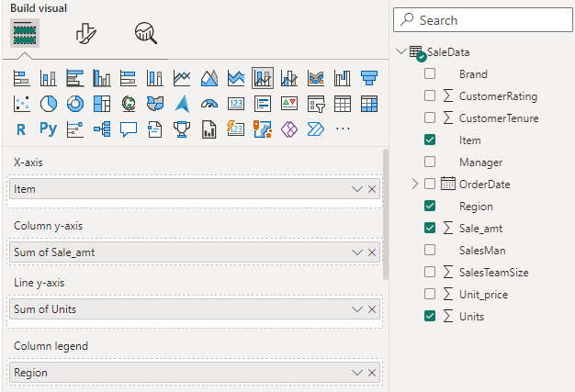Open dropdown for Sum of Sale_amt
Image resolution: width=575 pixels, height=392 pixels.
(x=357, y=252)
